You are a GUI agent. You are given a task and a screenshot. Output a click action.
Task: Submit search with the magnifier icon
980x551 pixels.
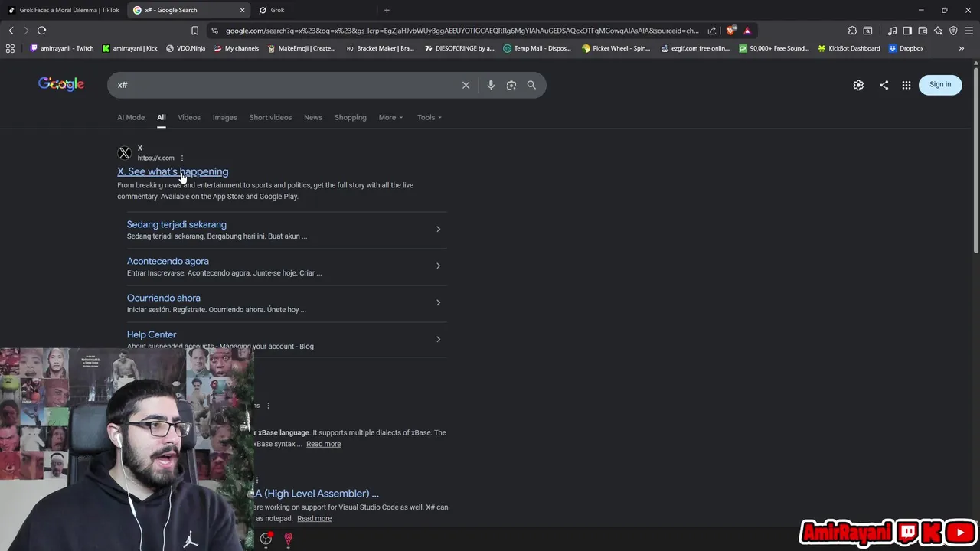tap(531, 85)
